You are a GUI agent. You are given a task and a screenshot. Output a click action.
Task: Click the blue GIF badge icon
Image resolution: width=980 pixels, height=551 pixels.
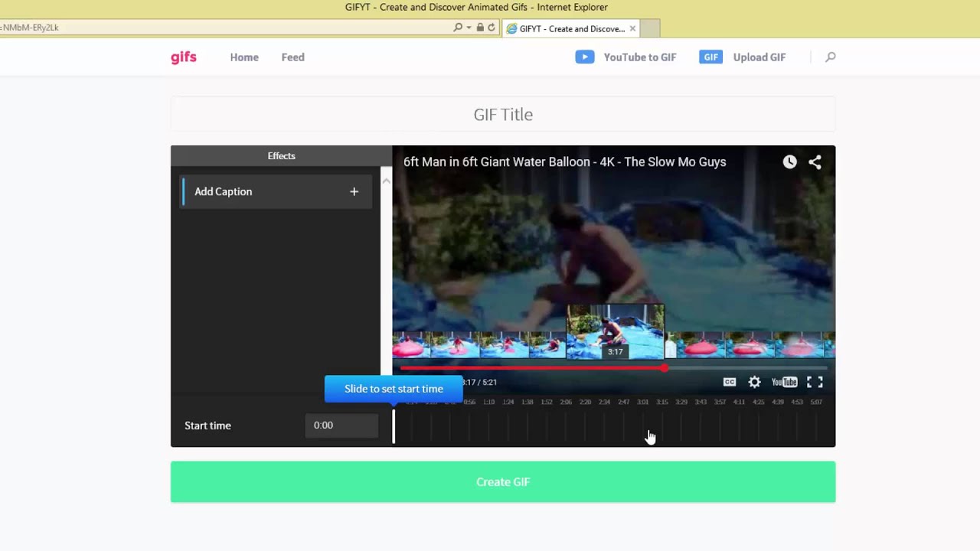710,57
